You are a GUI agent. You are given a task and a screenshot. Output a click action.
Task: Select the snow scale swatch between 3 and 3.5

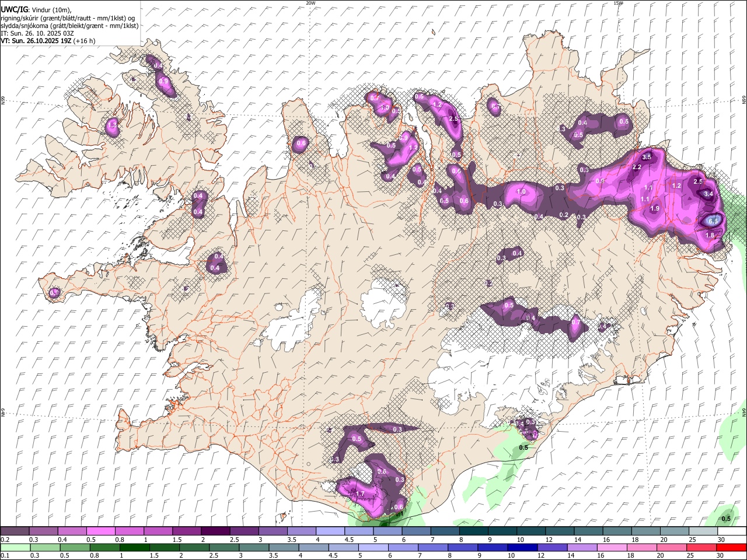coord(273,531)
